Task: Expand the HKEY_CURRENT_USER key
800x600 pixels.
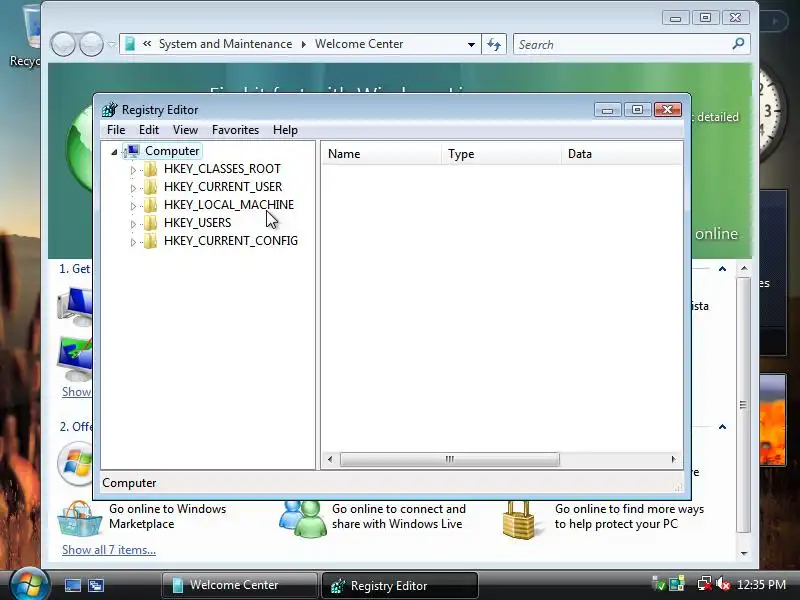Action: click(133, 188)
